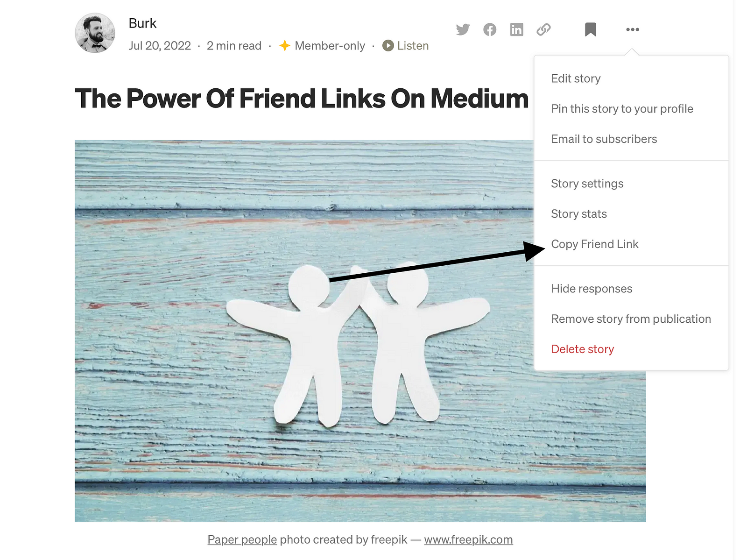Share story via Facebook icon

click(490, 29)
